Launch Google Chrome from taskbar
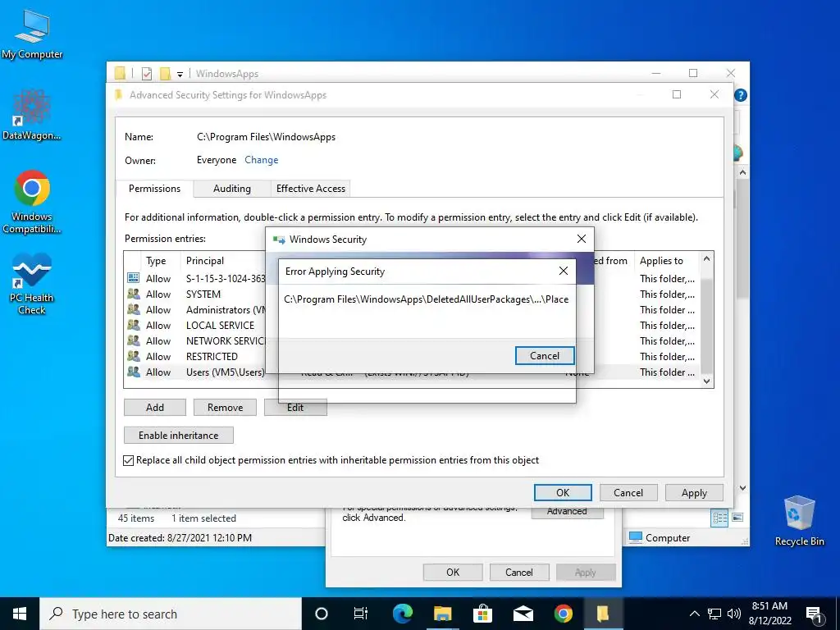Screen dimensions: 840x630 563,614
